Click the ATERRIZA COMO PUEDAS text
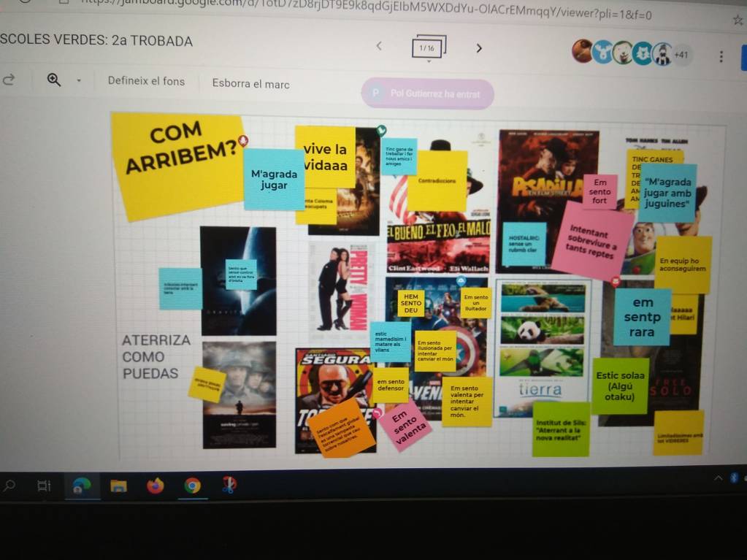This screenshot has height=560, width=747. tap(156, 357)
